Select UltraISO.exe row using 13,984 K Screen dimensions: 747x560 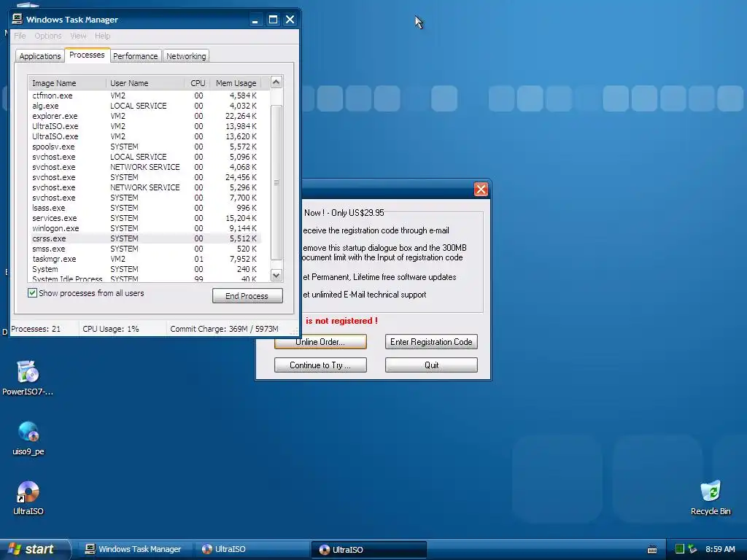144,126
